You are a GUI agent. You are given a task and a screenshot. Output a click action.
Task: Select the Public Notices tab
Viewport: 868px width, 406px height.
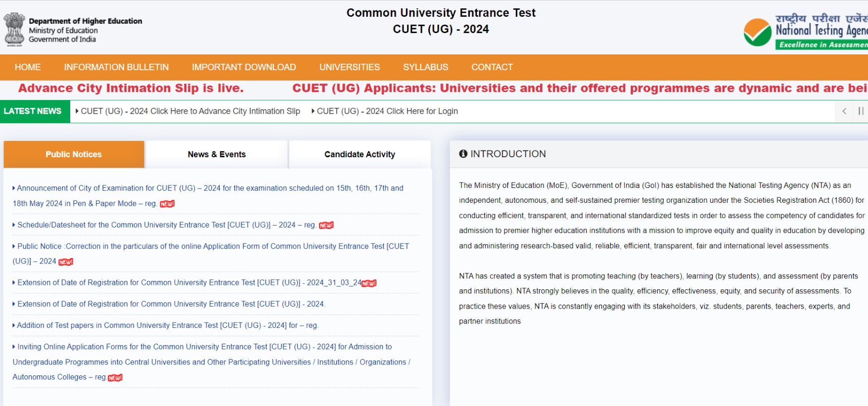tap(74, 154)
